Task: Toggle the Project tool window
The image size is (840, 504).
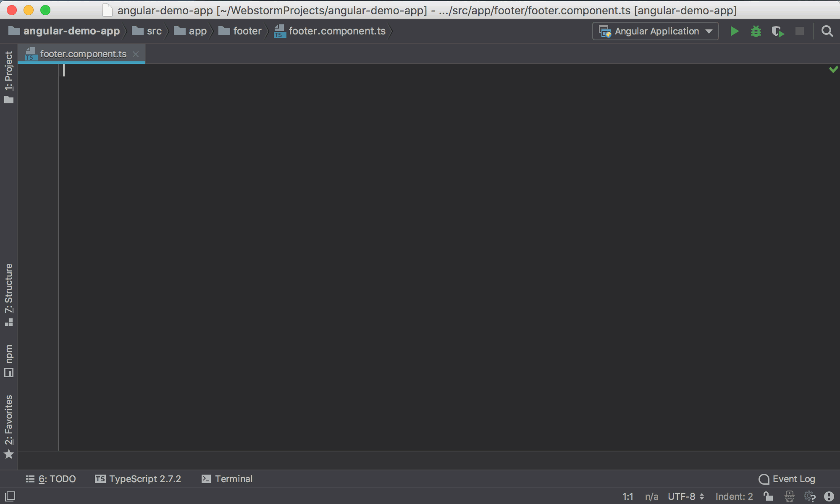Action: [x=9, y=76]
